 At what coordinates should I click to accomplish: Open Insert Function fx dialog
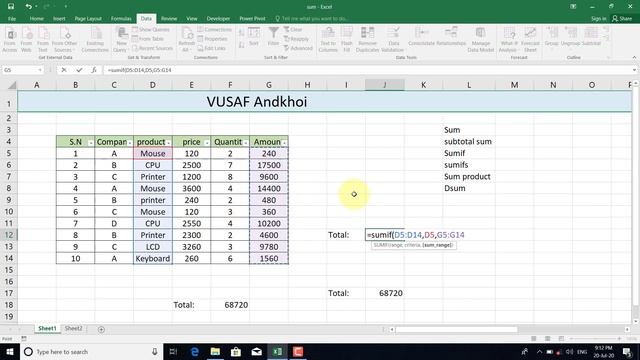pyautogui.click(x=94, y=70)
